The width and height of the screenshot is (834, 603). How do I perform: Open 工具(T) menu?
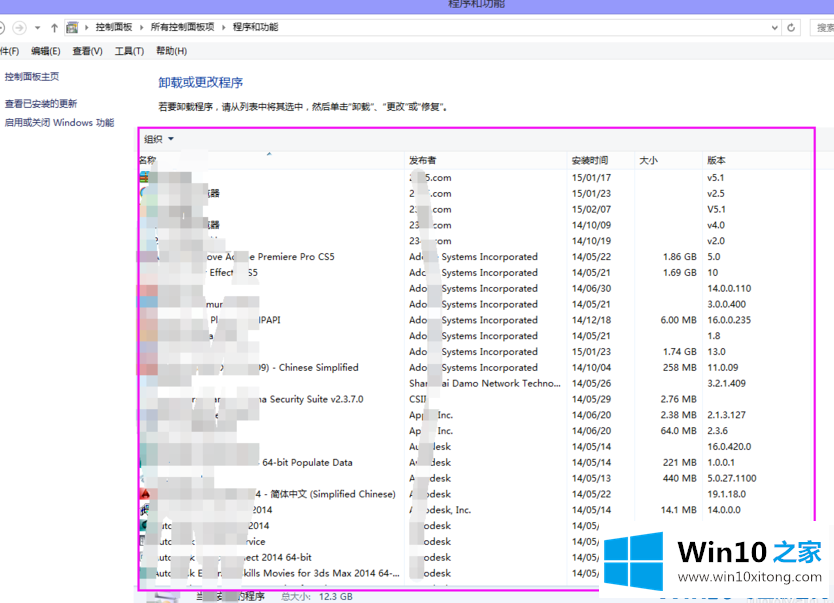(129, 51)
